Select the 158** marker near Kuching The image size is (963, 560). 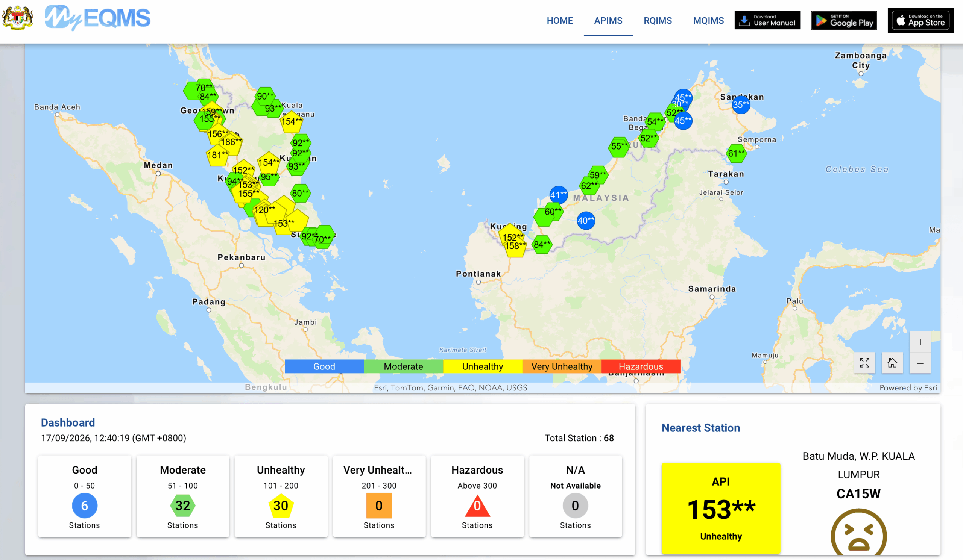515,247
